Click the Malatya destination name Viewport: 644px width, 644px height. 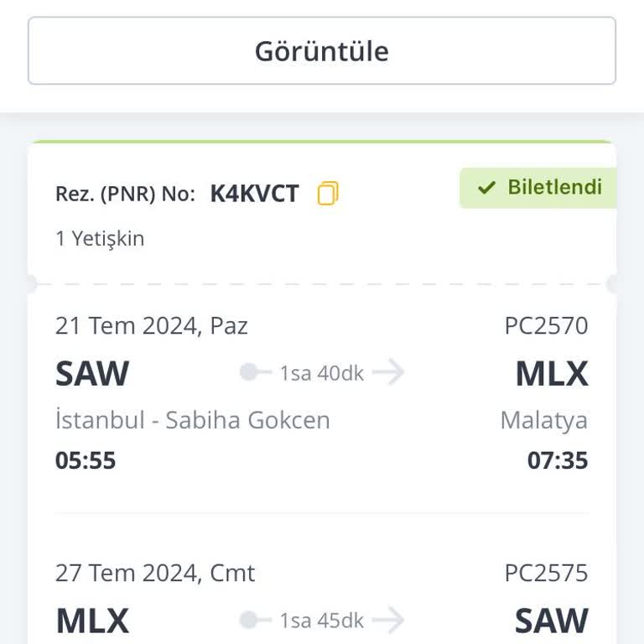(543, 419)
